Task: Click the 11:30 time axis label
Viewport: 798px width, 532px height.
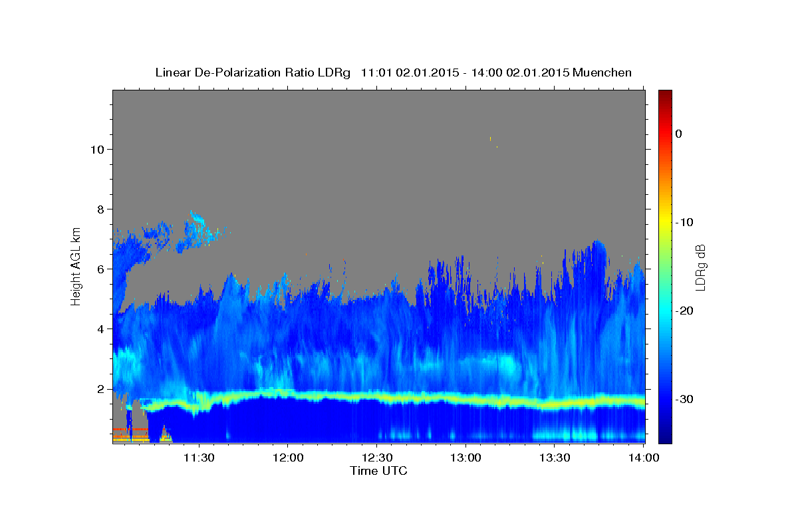Action: 199,458
